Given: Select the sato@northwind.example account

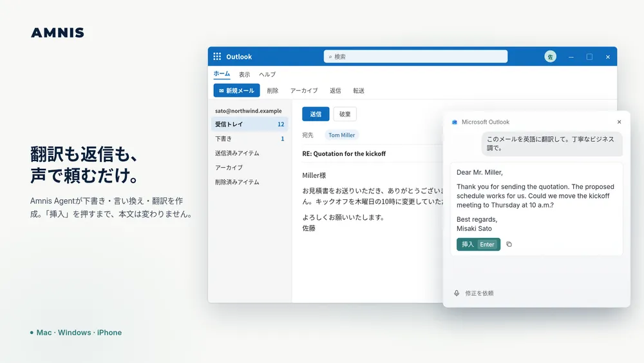Looking at the screenshot, I should pos(249,111).
